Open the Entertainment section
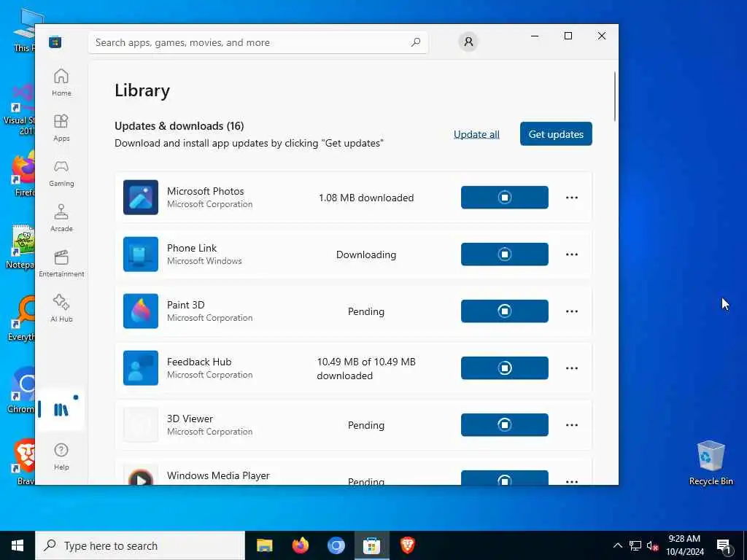The image size is (747, 560). [x=61, y=263]
